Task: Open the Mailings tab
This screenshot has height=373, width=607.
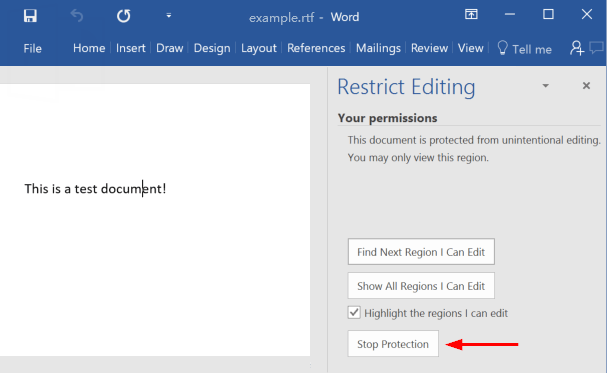Action: pyautogui.click(x=378, y=48)
